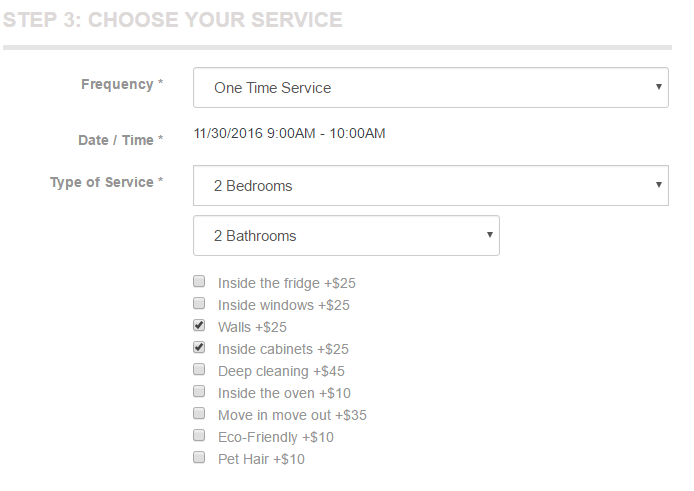Open the 2 Bedrooms dropdown

[x=431, y=186]
